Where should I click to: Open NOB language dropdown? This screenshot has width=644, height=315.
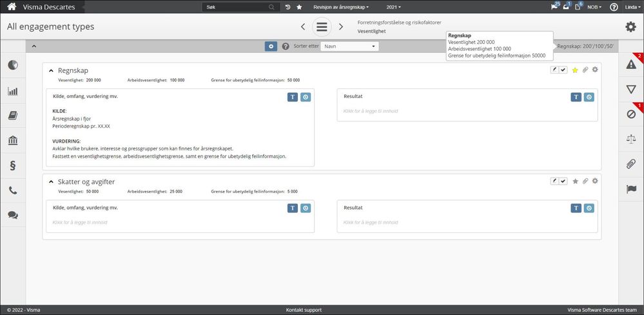pos(594,7)
